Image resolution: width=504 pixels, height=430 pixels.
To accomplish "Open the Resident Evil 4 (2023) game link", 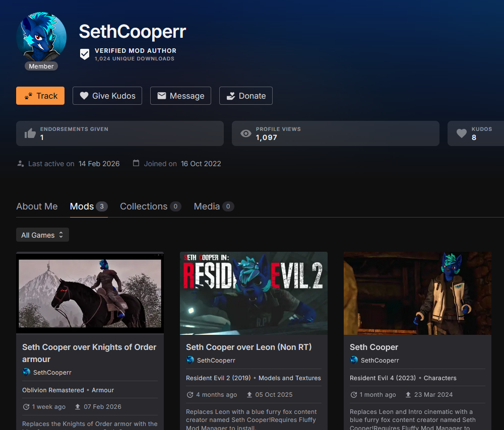I will [x=383, y=378].
